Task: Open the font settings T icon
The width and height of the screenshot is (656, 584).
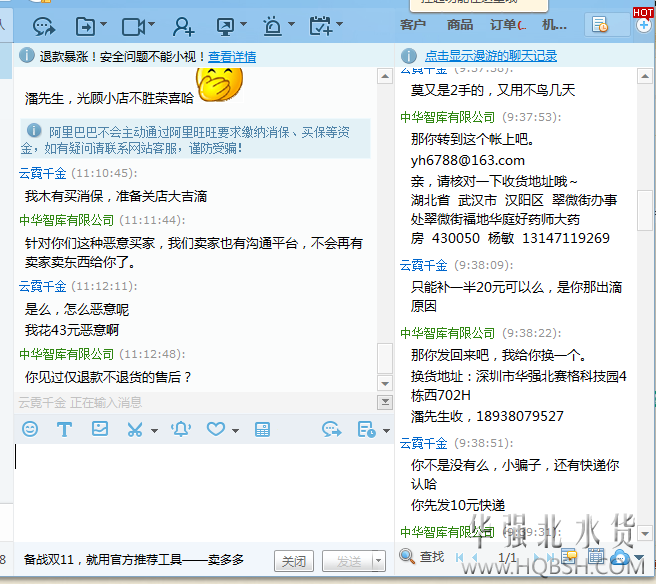Action: point(64,429)
